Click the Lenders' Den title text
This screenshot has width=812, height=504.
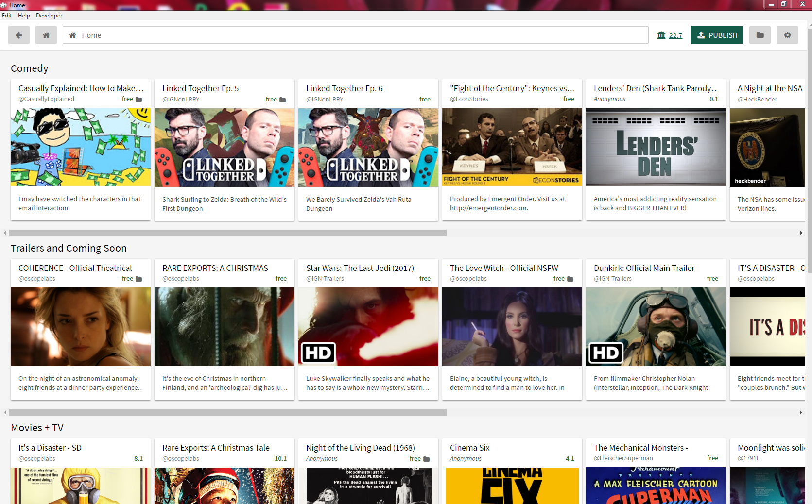(x=656, y=88)
